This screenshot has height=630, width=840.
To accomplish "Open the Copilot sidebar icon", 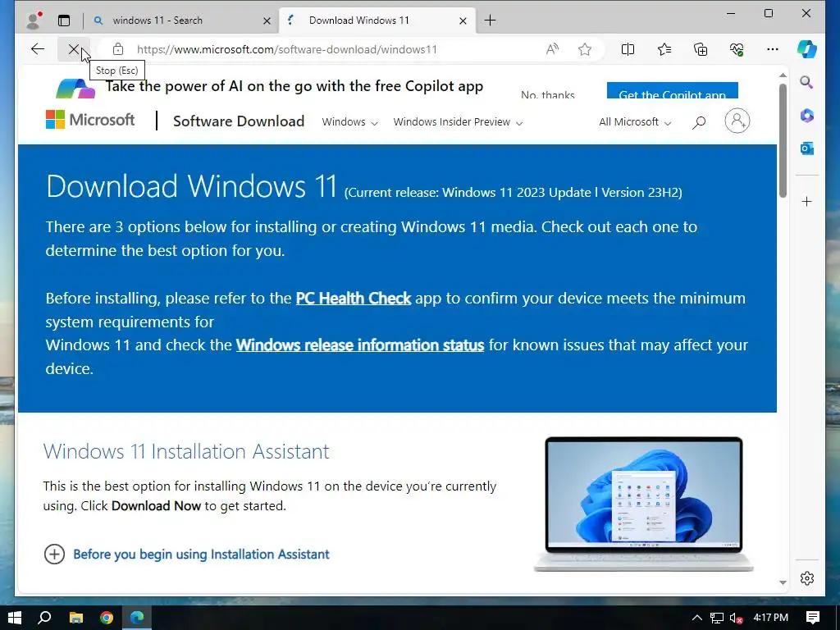I will (807, 49).
